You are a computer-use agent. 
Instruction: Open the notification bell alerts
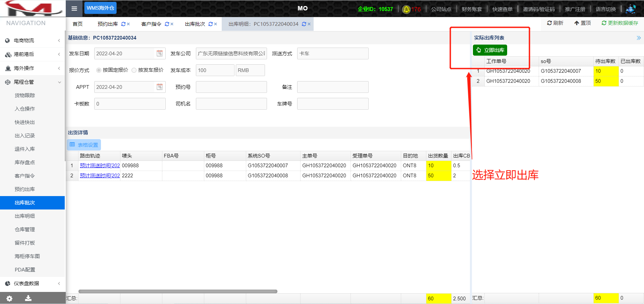tap(407, 9)
